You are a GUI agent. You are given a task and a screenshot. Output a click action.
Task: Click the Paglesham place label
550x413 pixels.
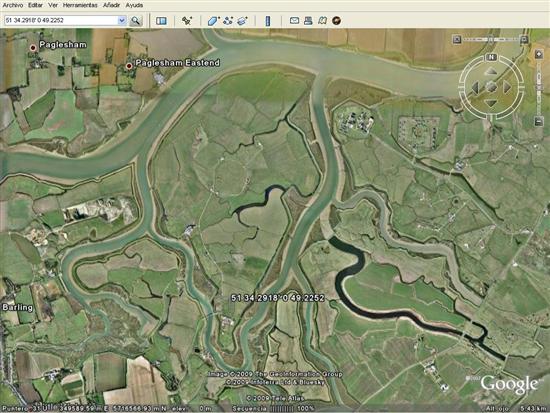tap(63, 45)
